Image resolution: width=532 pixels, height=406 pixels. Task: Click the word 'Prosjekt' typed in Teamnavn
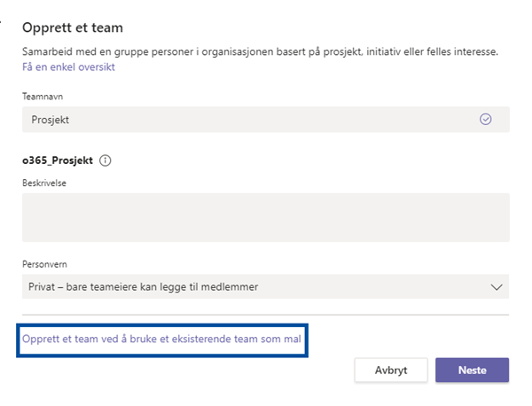click(51, 120)
